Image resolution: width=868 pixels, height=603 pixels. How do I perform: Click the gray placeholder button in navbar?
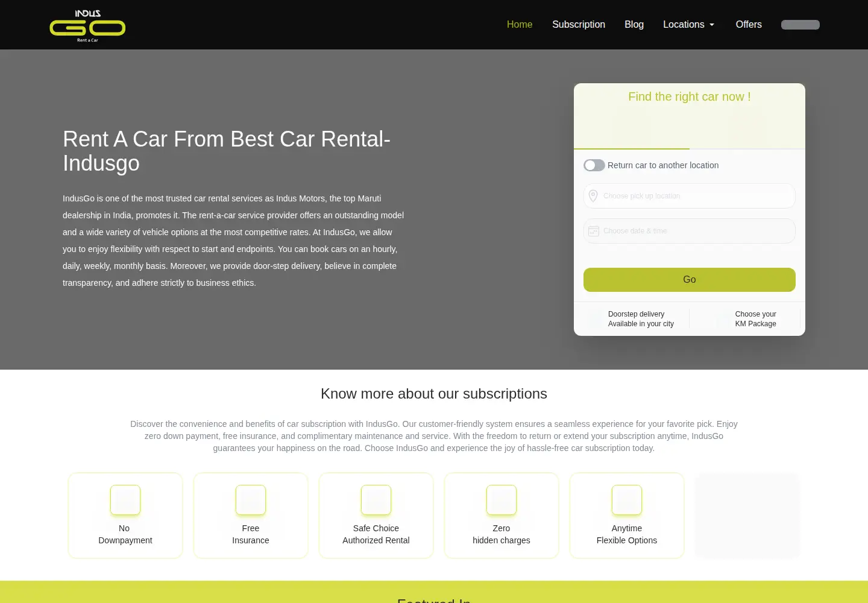click(800, 25)
